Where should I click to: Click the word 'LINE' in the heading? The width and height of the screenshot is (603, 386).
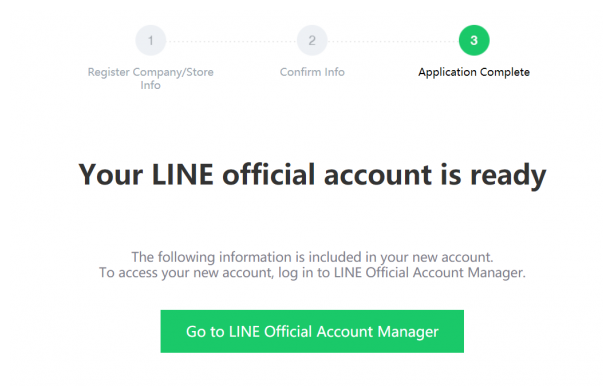182,174
